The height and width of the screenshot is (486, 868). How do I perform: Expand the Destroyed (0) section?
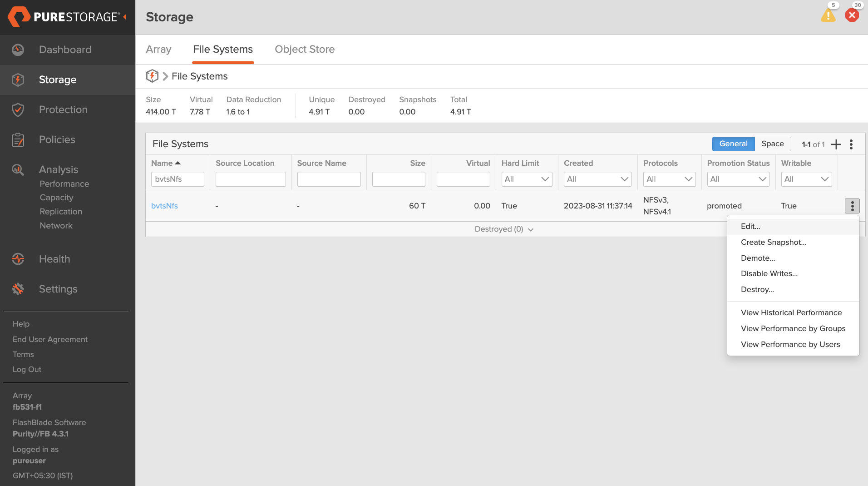point(503,229)
